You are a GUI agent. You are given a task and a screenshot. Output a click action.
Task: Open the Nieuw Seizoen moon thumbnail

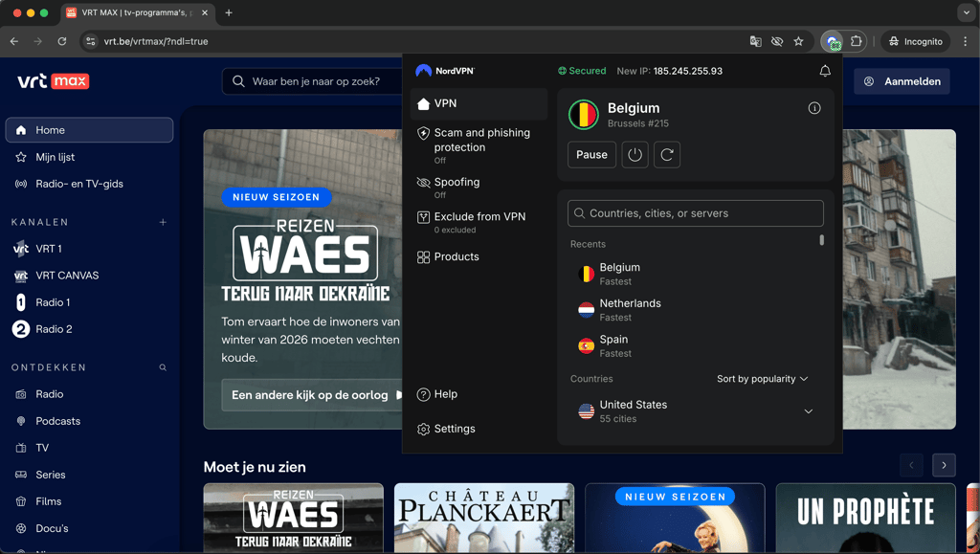(675, 518)
